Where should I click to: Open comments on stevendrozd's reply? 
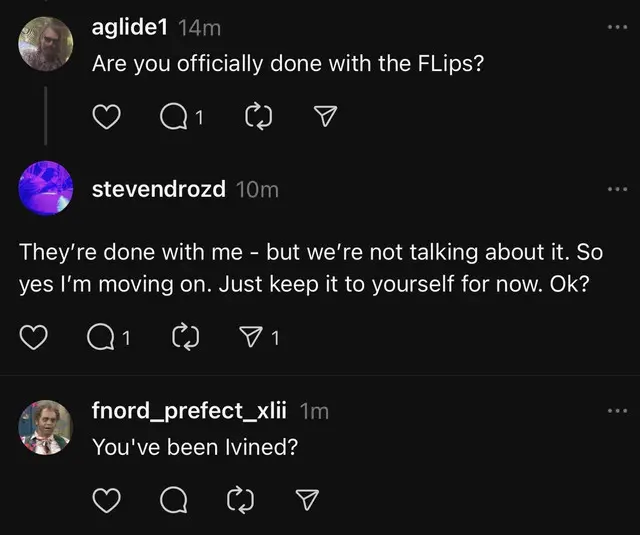[102, 339]
